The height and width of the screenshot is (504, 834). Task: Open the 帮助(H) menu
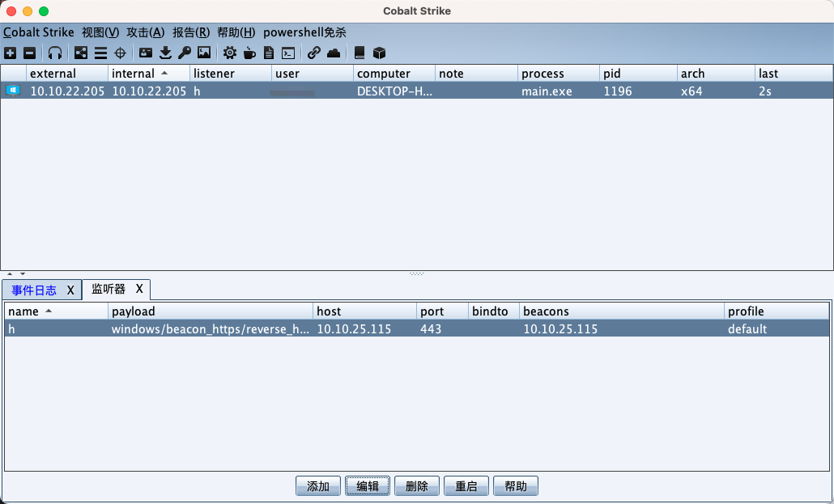[x=236, y=32]
